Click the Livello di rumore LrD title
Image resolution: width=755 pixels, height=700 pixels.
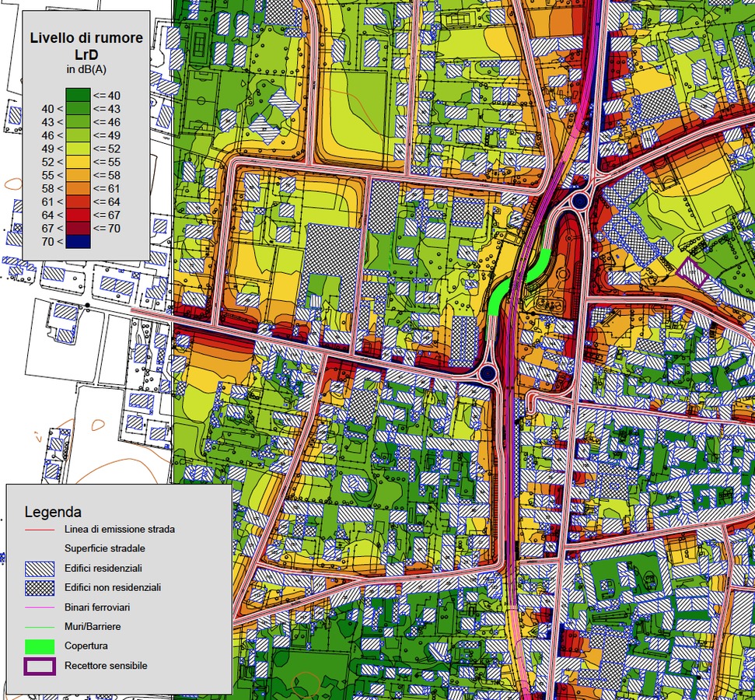click(x=86, y=45)
